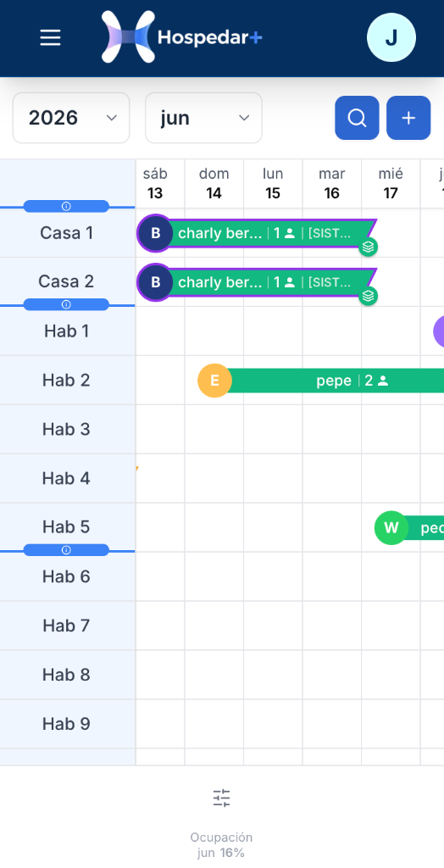Select the dom 14 day header

(x=214, y=184)
